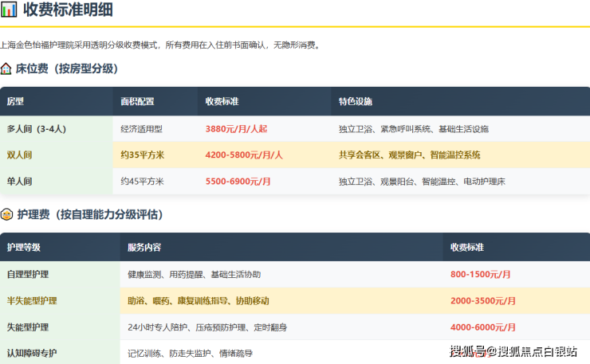Screen dimensions: 590x364
Task: Click the bar chart icon beside 收费标准明细
Action: point(9,11)
